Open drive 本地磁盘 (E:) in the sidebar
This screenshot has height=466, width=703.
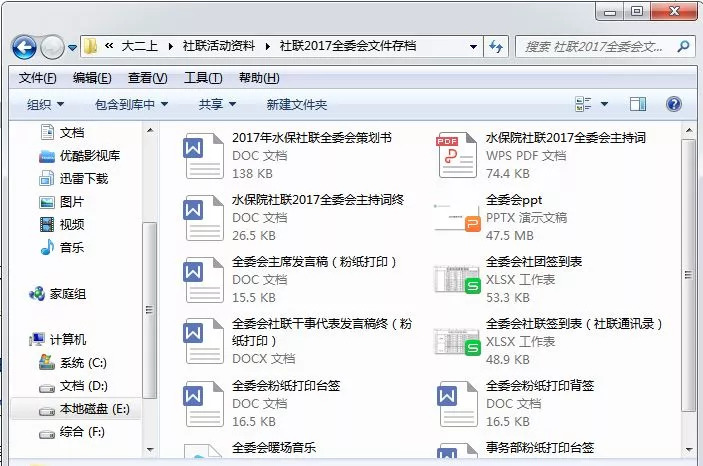point(84,409)
